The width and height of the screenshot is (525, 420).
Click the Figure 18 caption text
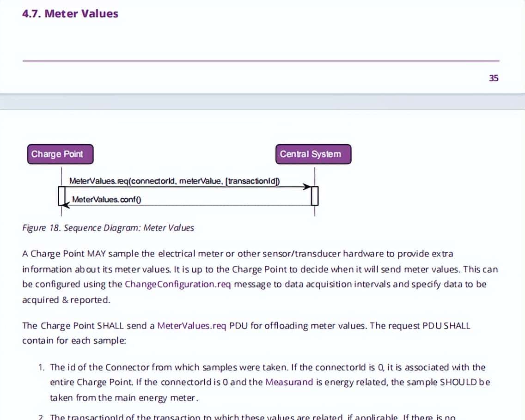[x=108, y=228]
